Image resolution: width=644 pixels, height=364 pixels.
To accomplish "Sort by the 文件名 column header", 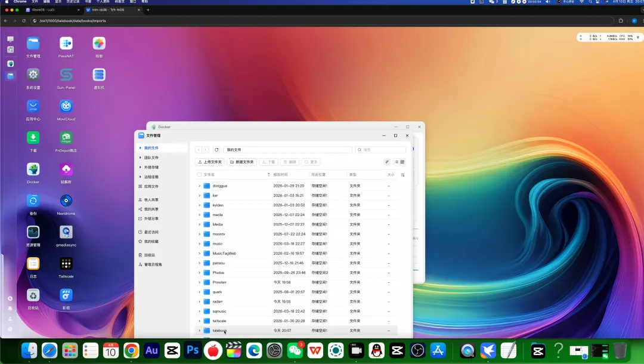I will (209, 175).
